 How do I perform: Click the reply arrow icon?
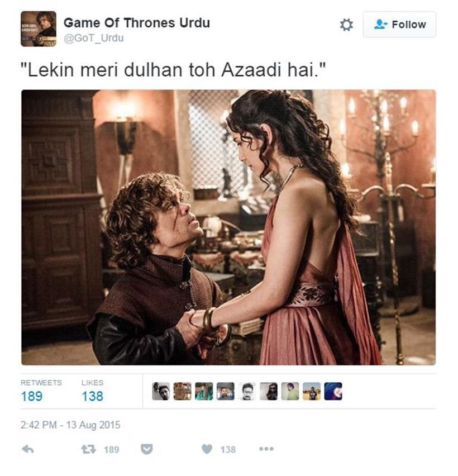[x=28, y=449]
